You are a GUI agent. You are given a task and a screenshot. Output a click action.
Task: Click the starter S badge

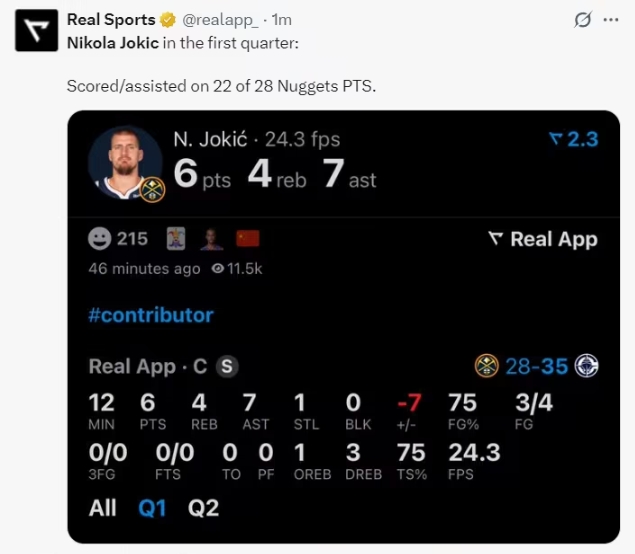pyautogui.click(x=227, y=366)
